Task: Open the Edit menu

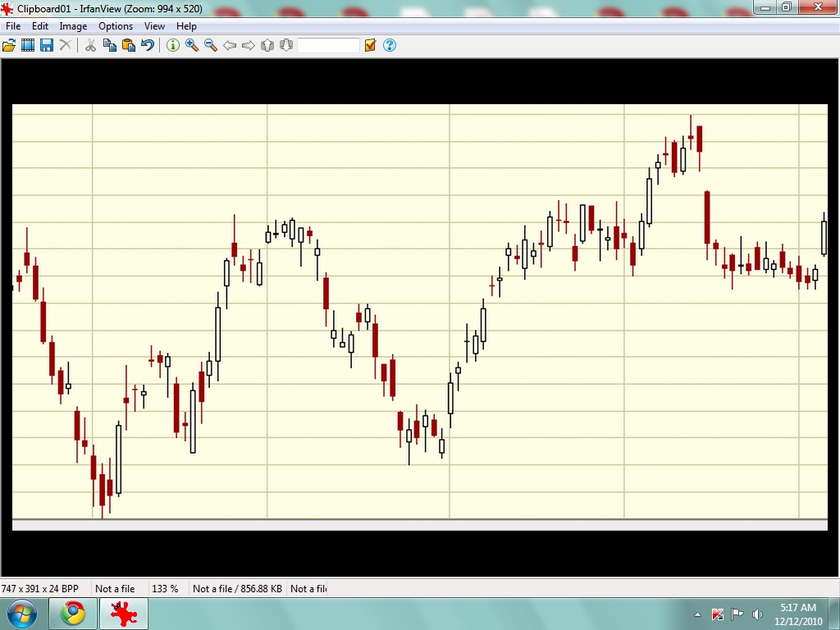Action: click(40, 26)
